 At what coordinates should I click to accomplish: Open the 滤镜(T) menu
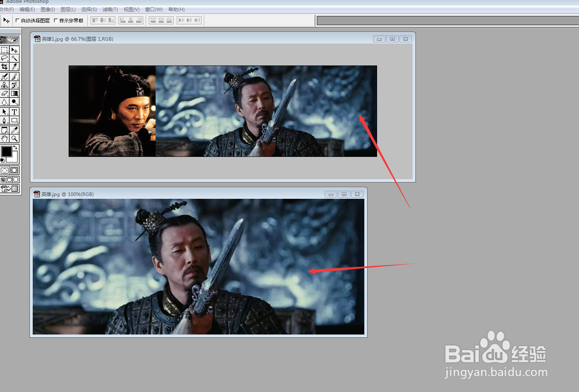[x=110, y=10]
